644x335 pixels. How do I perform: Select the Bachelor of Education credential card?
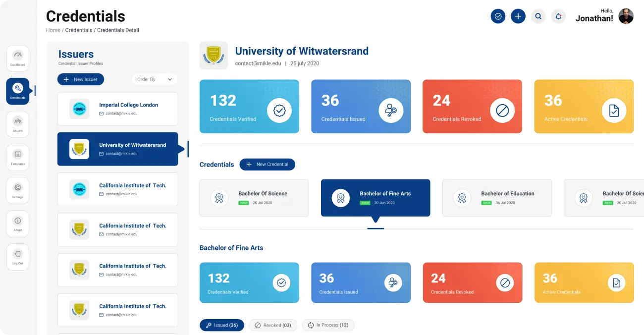(x=496, y=198)
